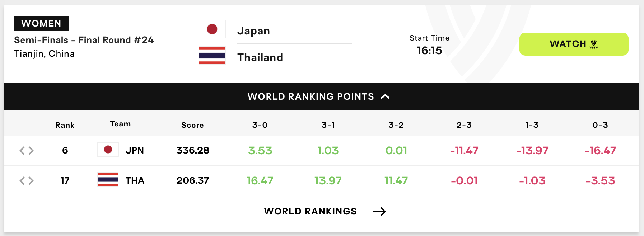Click the right chevron on JPN row

point(31,151)
